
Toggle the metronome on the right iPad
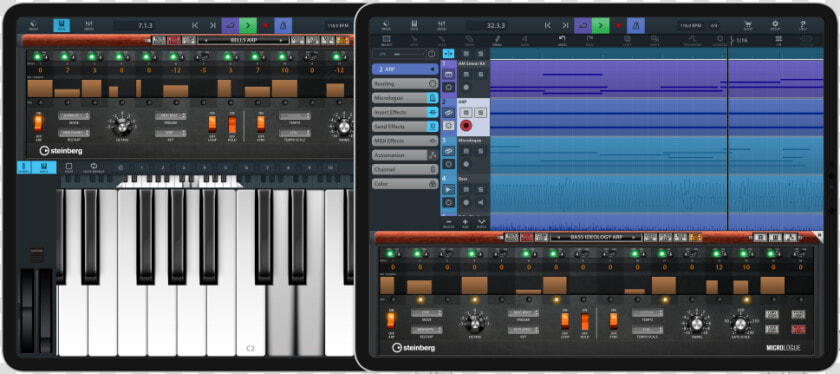[x=636, y=25]
